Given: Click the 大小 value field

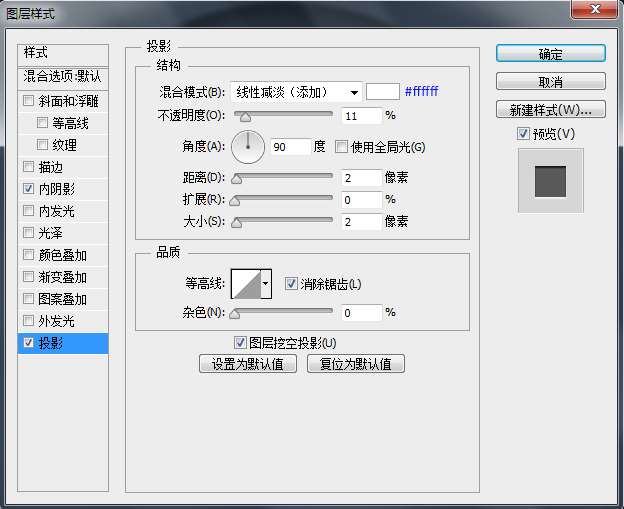Looking at the screenshot, I should [x=362, y=222].
